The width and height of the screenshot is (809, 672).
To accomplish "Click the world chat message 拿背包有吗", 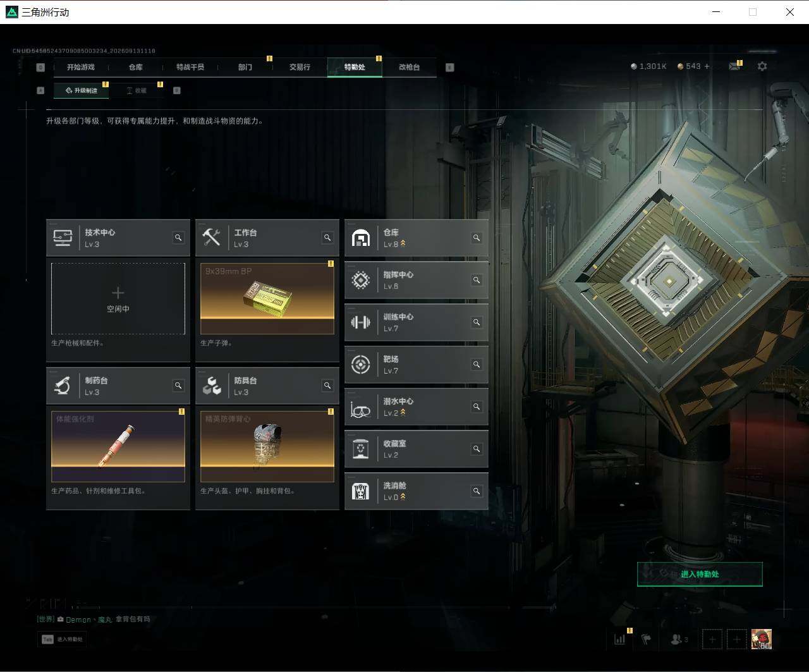I will [x=132, y=619].
